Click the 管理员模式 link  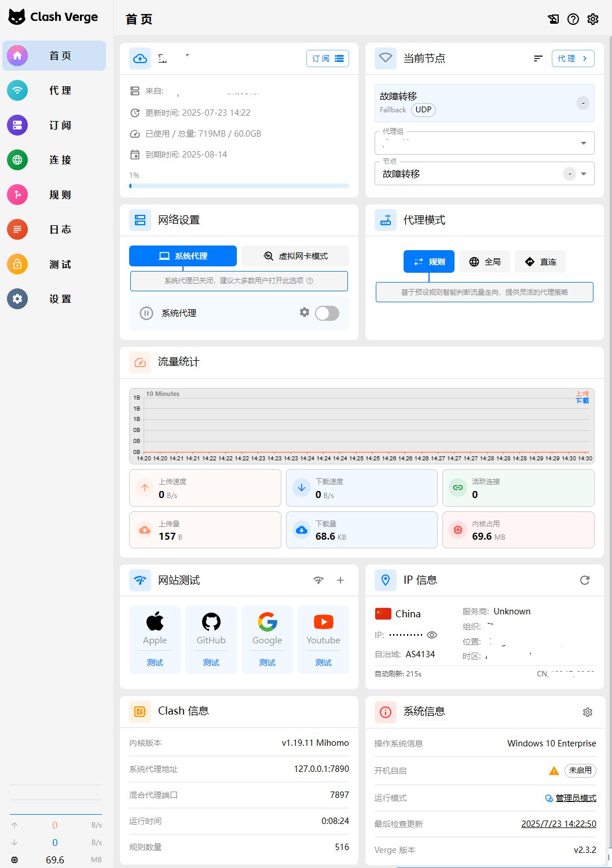(576, 798)
